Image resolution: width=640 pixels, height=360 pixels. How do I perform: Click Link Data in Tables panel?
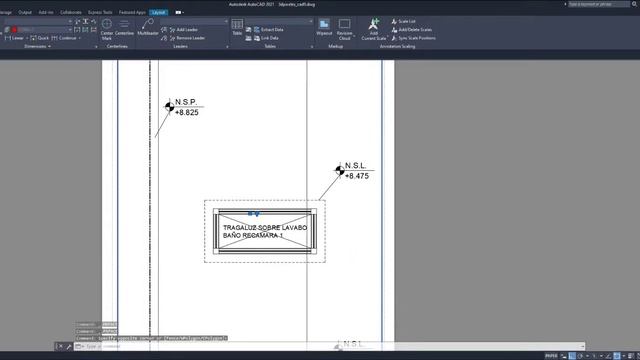266,38
